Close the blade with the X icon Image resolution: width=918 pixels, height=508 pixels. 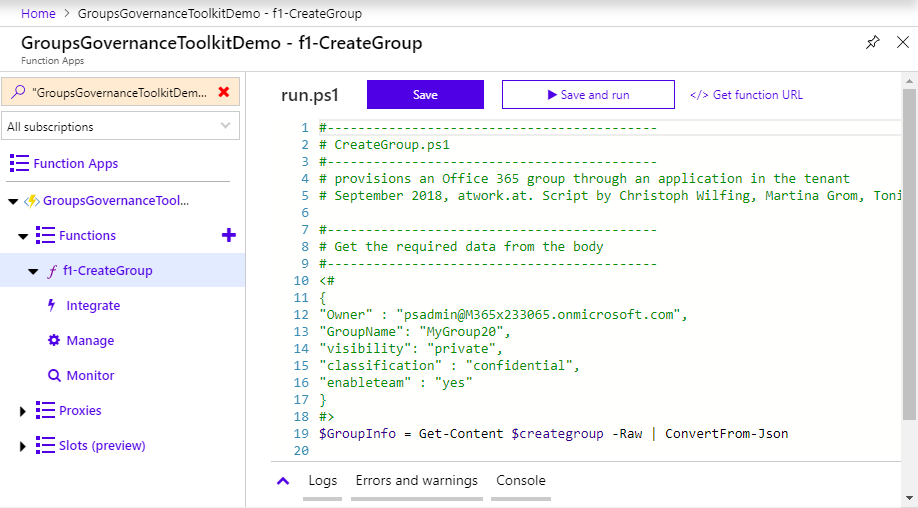coord(903,42)
